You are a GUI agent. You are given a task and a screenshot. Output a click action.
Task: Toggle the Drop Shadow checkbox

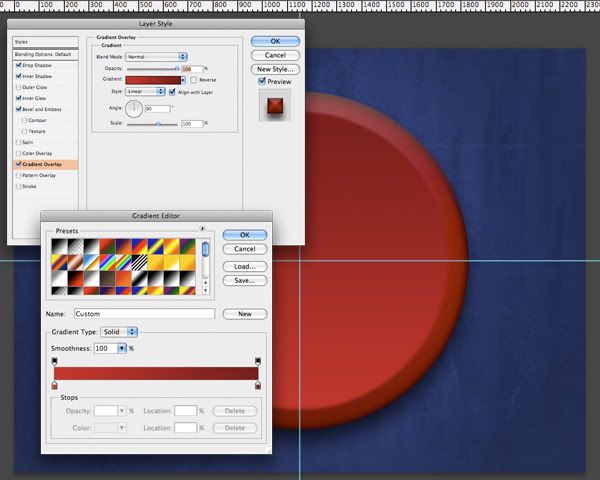[18, 65]
